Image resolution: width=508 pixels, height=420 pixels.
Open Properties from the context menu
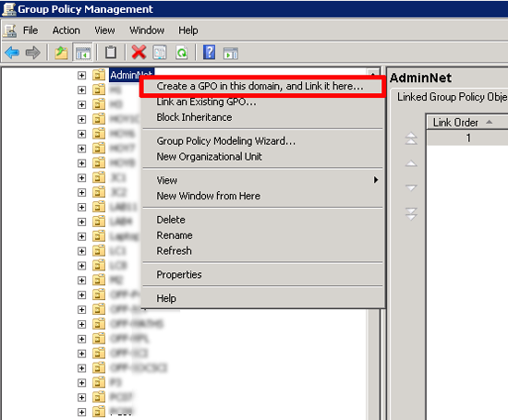pyautogui.click(x=262, y=274)
